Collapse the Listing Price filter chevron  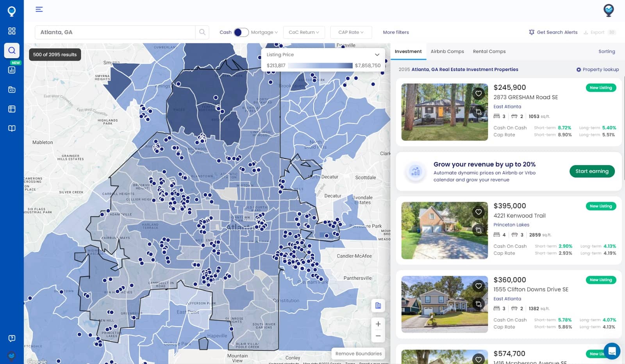377,55
